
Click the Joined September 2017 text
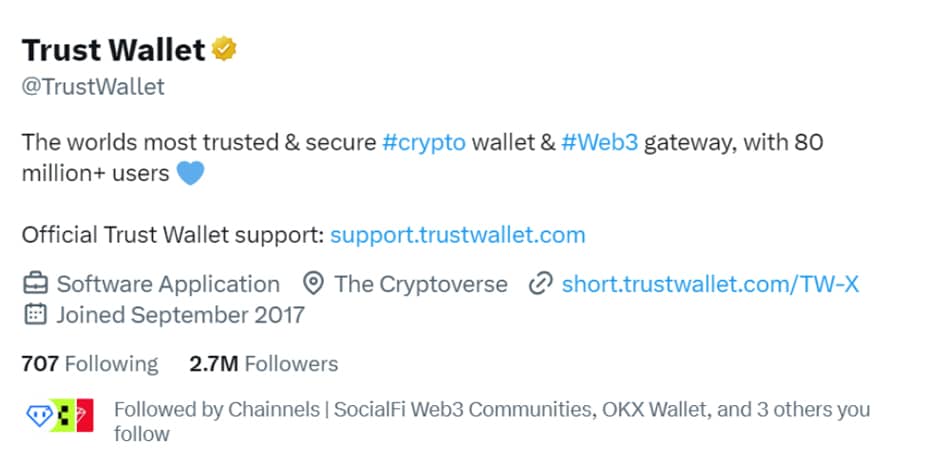tap(180, 315)
